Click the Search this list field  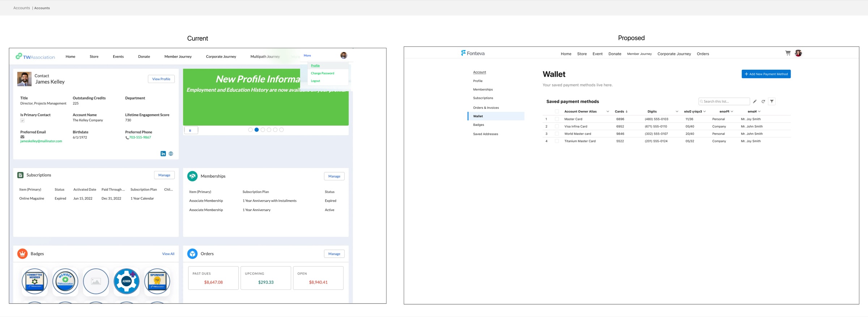click(724, 102)
